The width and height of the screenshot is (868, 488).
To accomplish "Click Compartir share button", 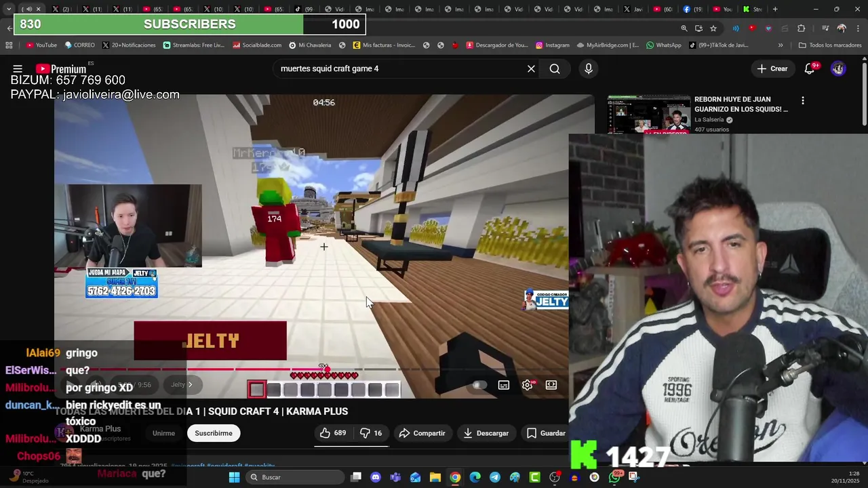I will [x=422, y=433].
